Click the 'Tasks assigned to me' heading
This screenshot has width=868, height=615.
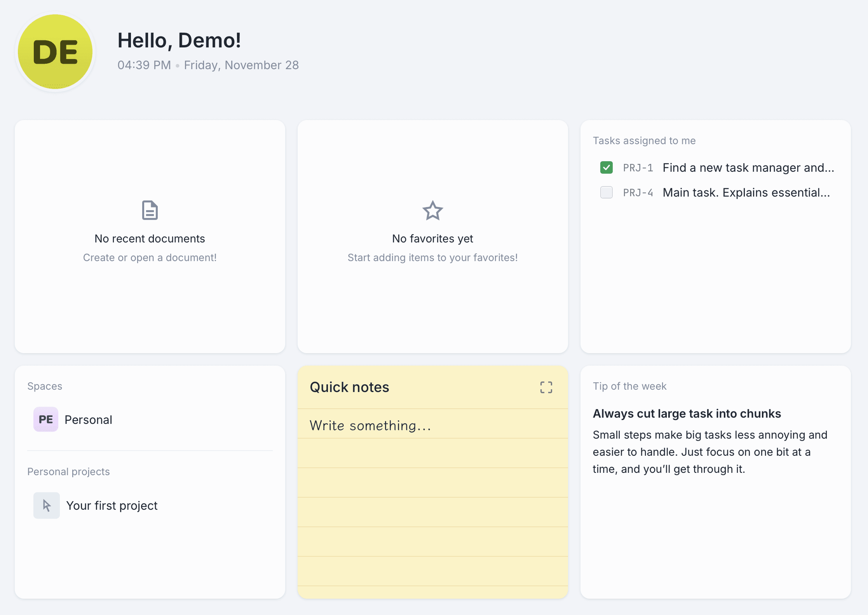point(644,141)
